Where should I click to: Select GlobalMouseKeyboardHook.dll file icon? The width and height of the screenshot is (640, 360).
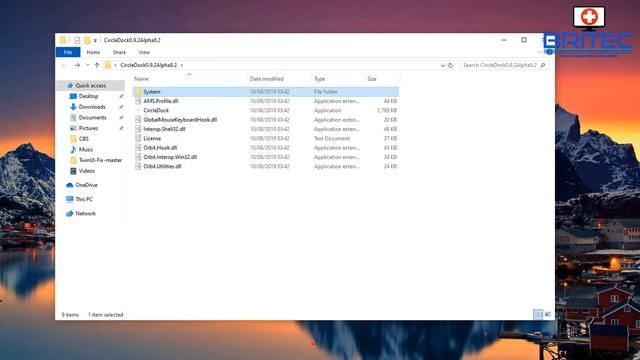(138, 120)
